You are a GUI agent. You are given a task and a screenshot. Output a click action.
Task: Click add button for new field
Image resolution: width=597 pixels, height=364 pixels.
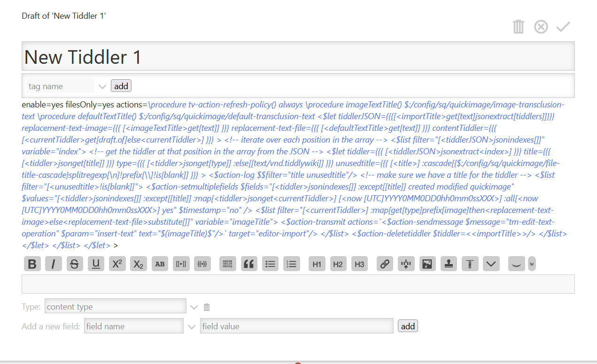(x=408, y=326)
